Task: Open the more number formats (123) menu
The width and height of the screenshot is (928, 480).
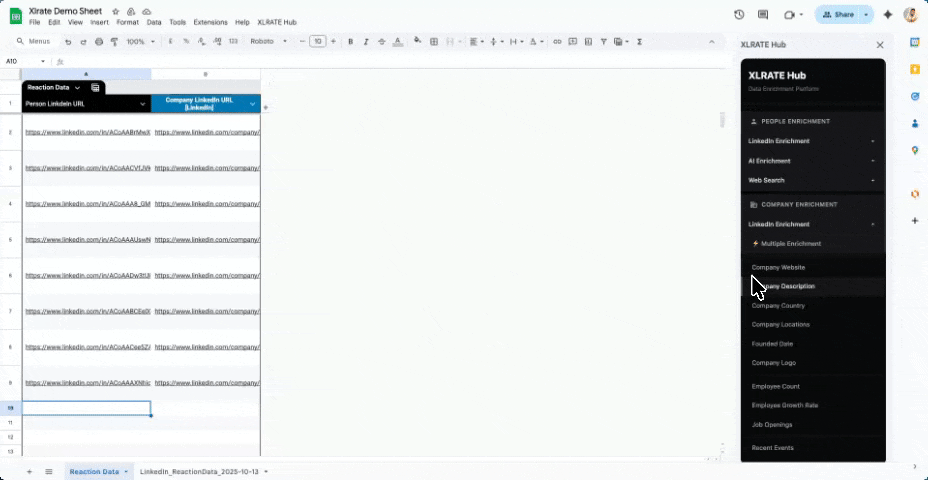Action: [233, 41]
